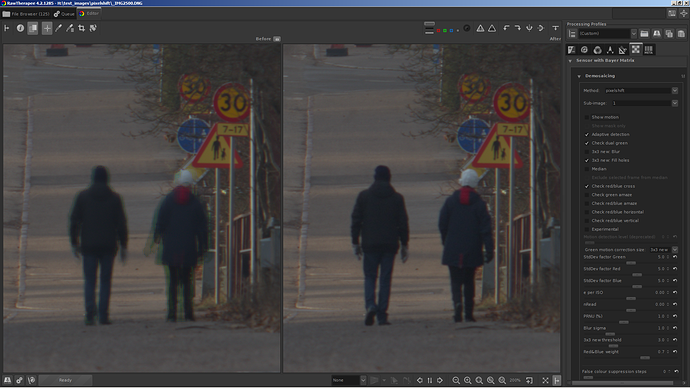
Task: Uncheck Check dual green
Action: point(587,143)
